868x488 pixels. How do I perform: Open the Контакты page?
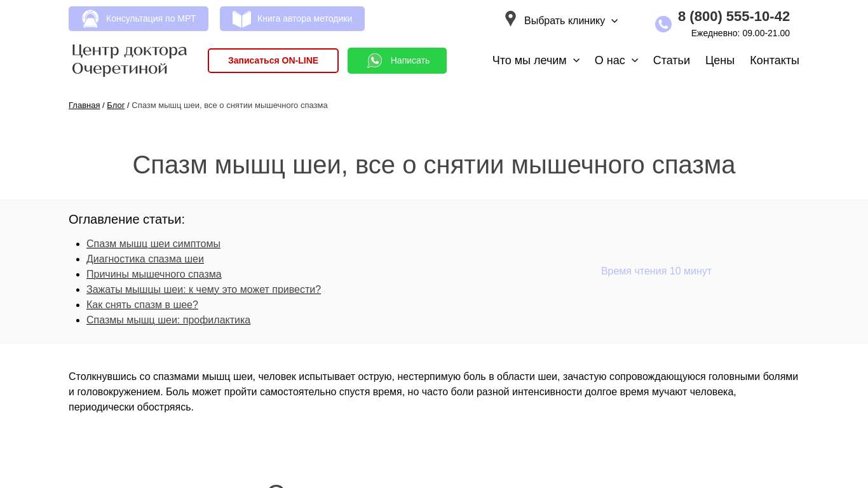[x=774, y=60]
